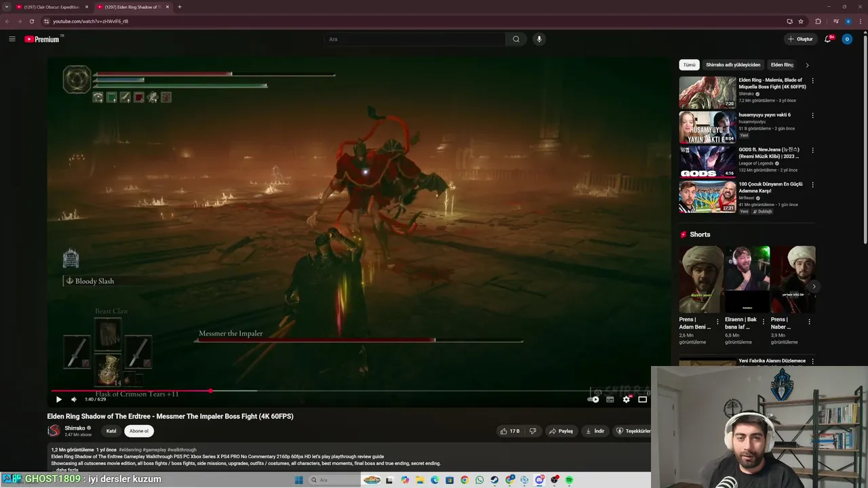The image size is (868, 488).
Task: Toggle the autoplay switch in the player
Action: click(593, 399)
